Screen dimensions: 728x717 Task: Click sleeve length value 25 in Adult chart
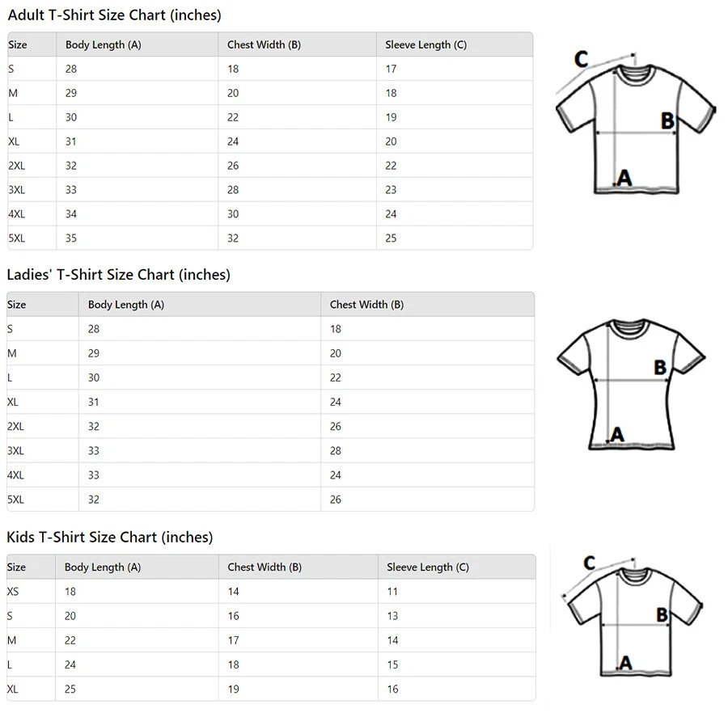coord(392,238)
